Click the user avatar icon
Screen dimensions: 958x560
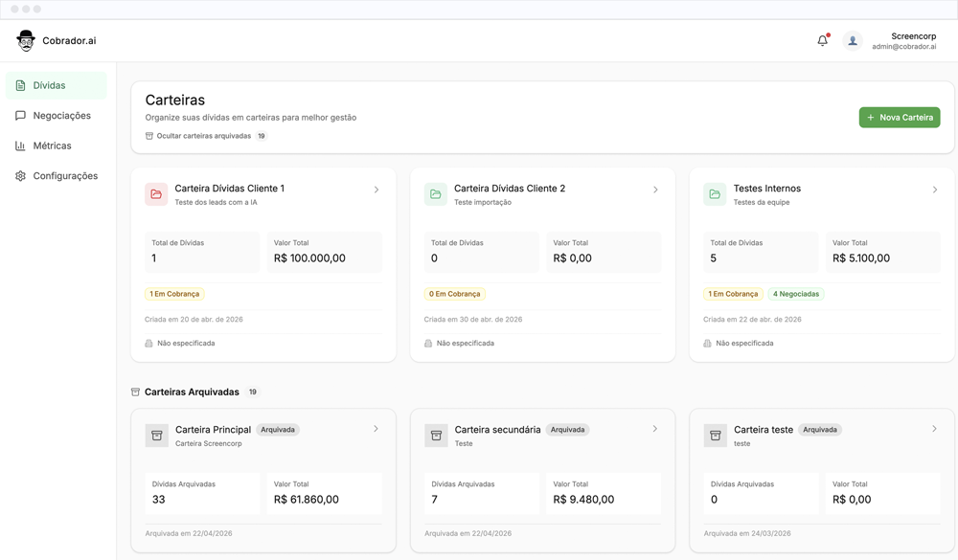point(853,41)
